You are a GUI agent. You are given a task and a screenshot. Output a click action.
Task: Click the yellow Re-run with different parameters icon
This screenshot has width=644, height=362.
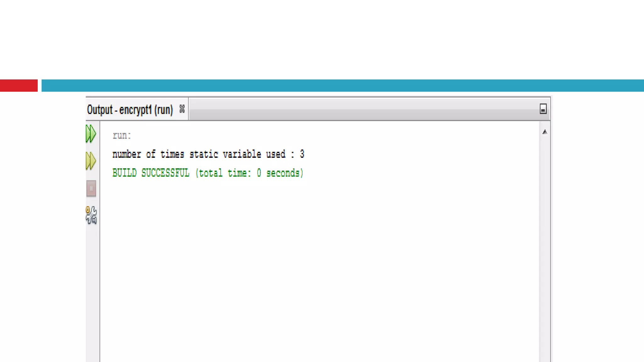click(91, 161)
